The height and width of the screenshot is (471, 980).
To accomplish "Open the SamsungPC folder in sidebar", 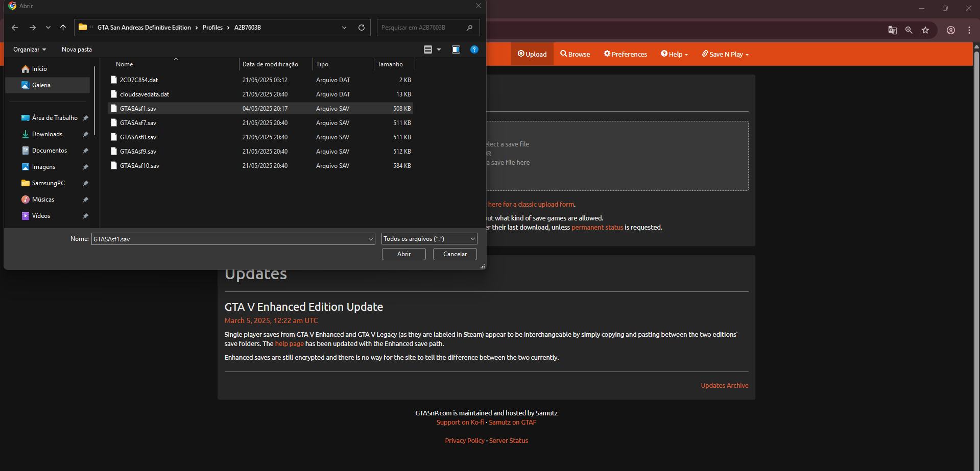I will [47, 183].
